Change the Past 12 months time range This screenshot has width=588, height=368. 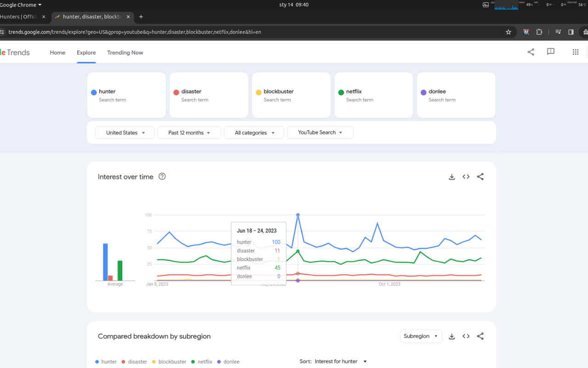coord(189,132)
